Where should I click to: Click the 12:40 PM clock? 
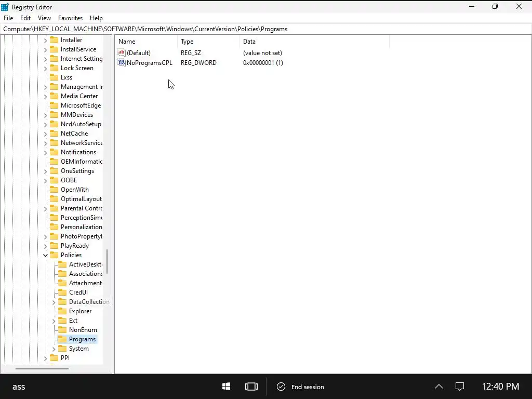[500, 387]
